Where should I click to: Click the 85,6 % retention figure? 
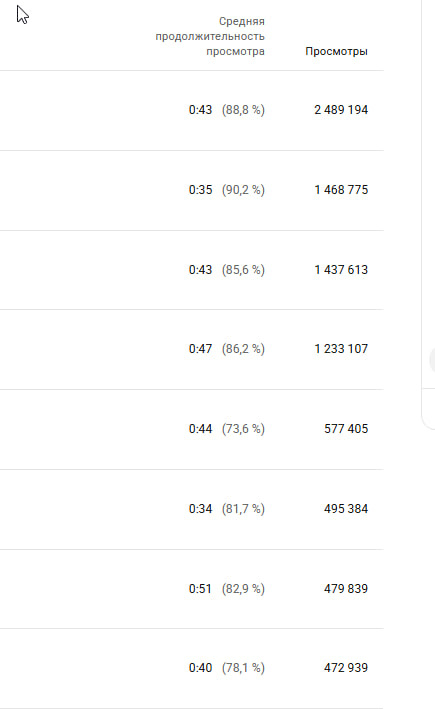point(243,270)
